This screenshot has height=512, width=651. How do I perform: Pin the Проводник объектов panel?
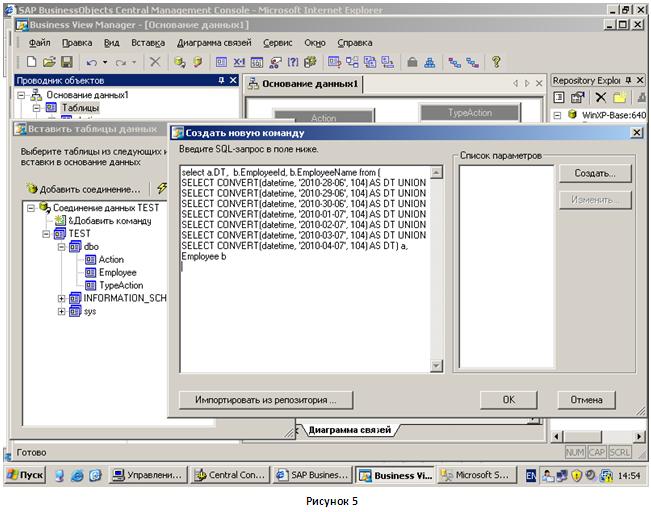[x=221, y=80]
